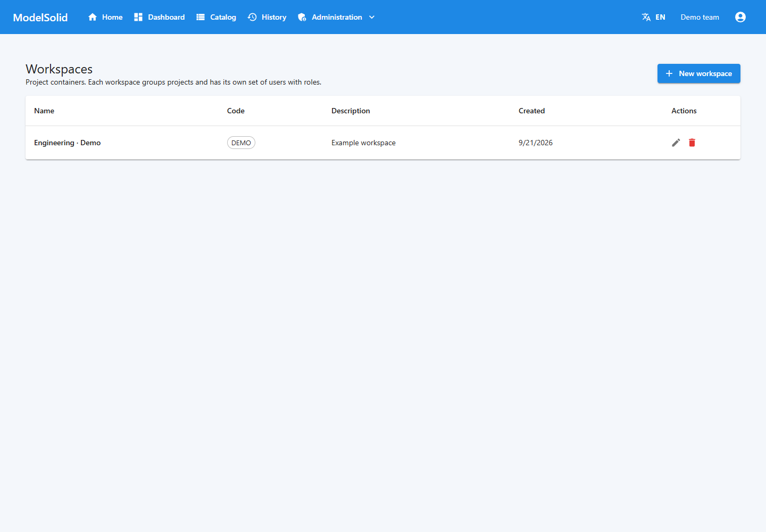Click the language translate icon
The height and width of the screenshot is (532, 766).
(x=646, y=17)
